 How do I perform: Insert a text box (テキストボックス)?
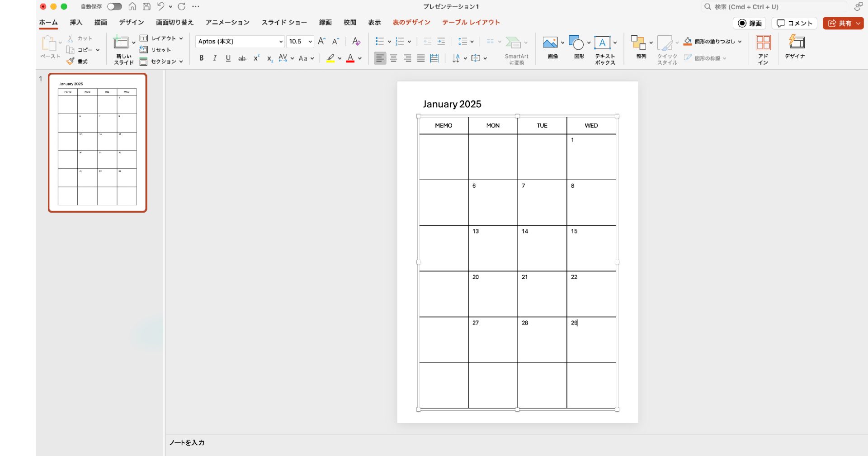(603, 50)
